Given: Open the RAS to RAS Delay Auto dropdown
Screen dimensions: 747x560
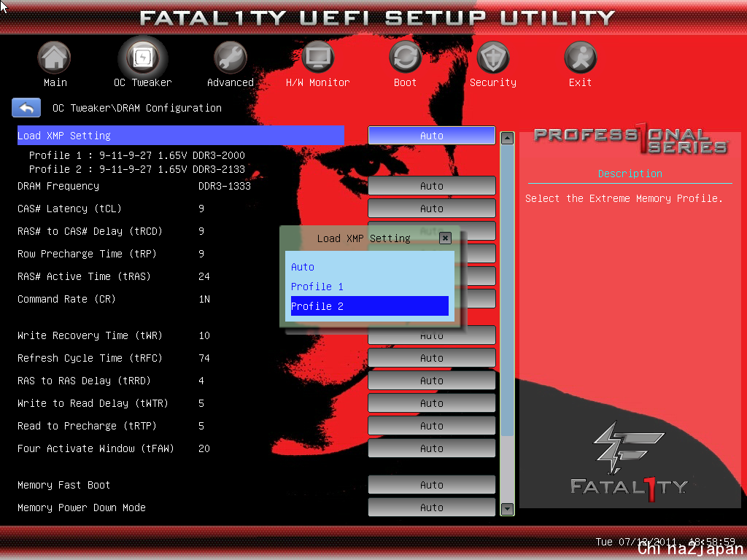Looking at the screenshot, I should click(432, 381).
